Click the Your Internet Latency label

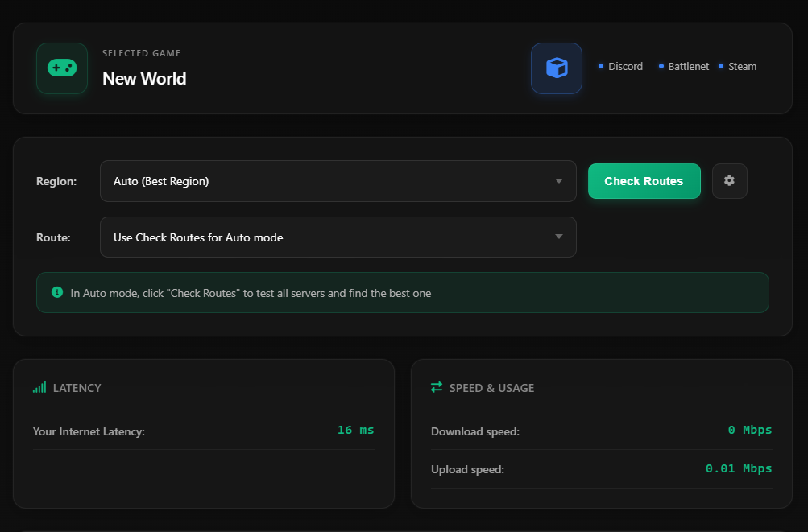click(89, 431)
